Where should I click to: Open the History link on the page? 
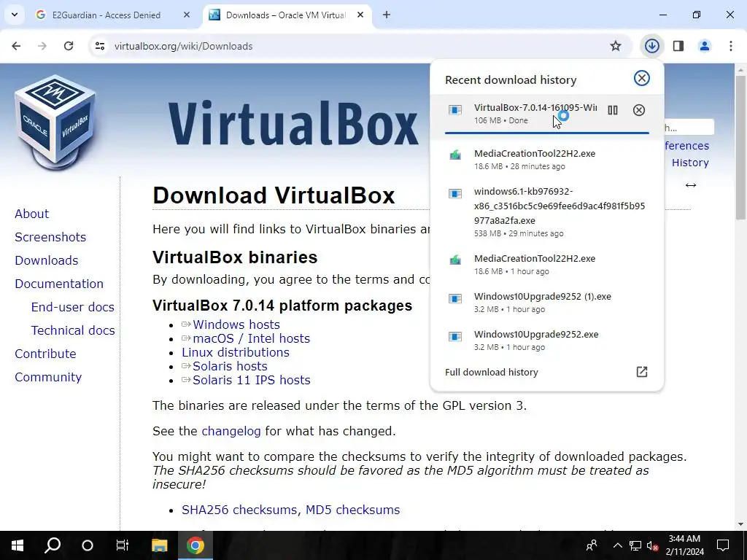pyautogui.click(x=690, y=163)
